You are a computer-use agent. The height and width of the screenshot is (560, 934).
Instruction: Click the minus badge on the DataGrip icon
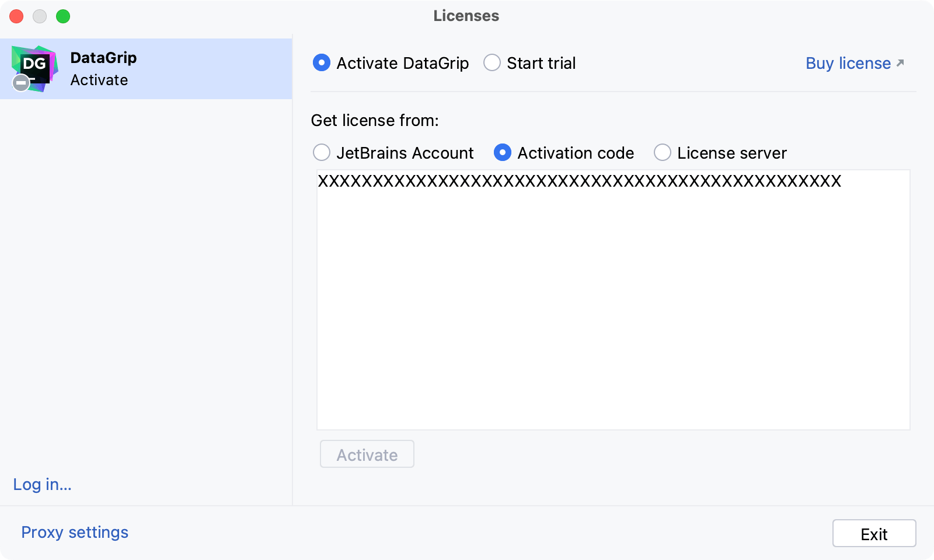coord(20,83)
